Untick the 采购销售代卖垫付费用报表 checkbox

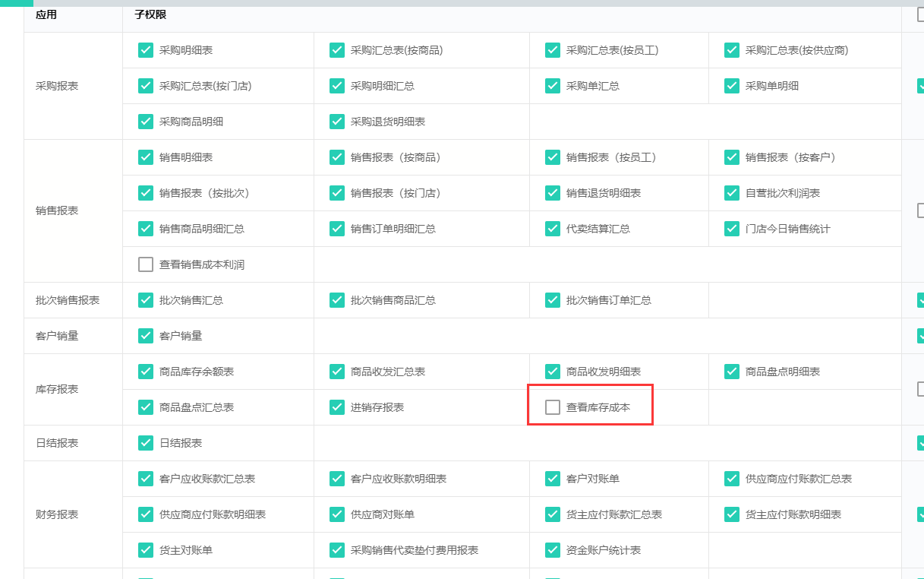(337, 550)
